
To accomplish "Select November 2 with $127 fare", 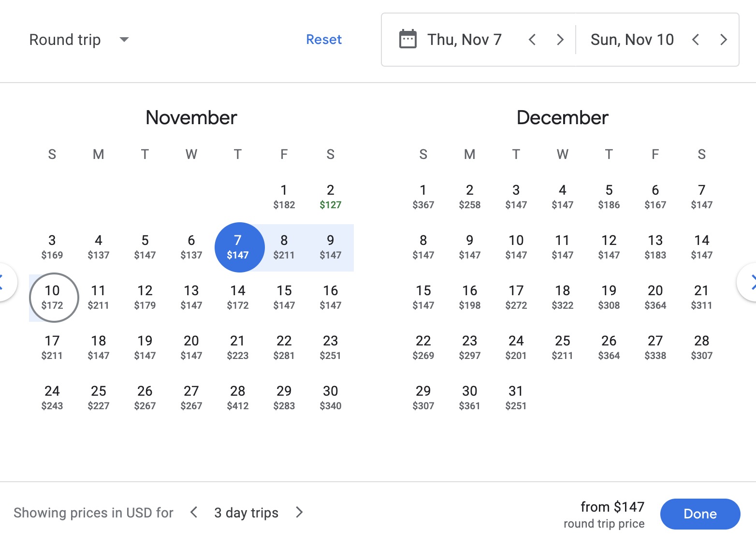I will 331,197.
